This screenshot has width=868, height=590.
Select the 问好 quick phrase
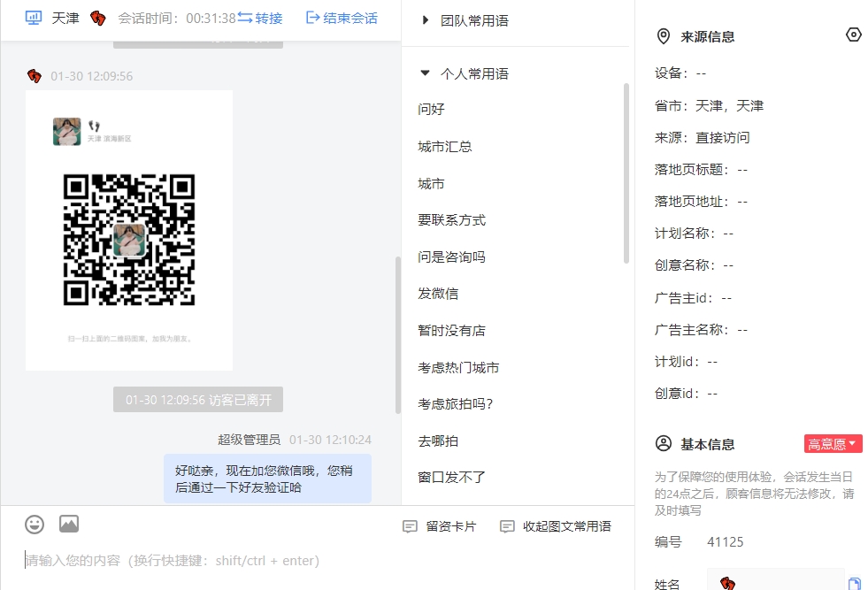tap(431, 109)
